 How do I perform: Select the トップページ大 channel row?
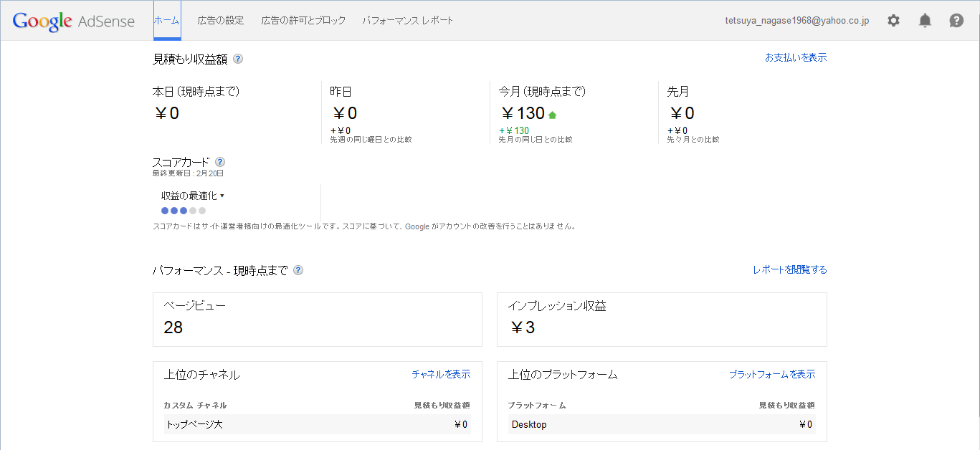click(x=315, y=424)
